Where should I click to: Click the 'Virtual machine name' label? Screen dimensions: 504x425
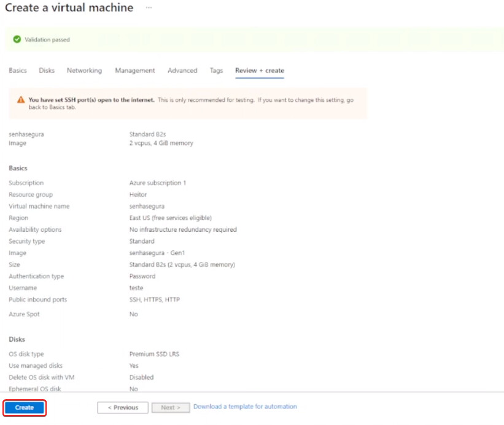39,206
